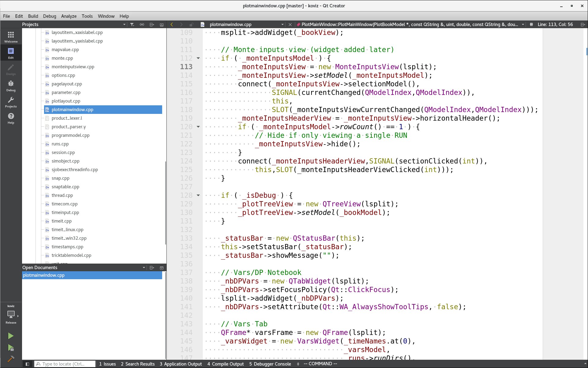
Task: Fold the if block at line 128
Action: tap(198, 195)
